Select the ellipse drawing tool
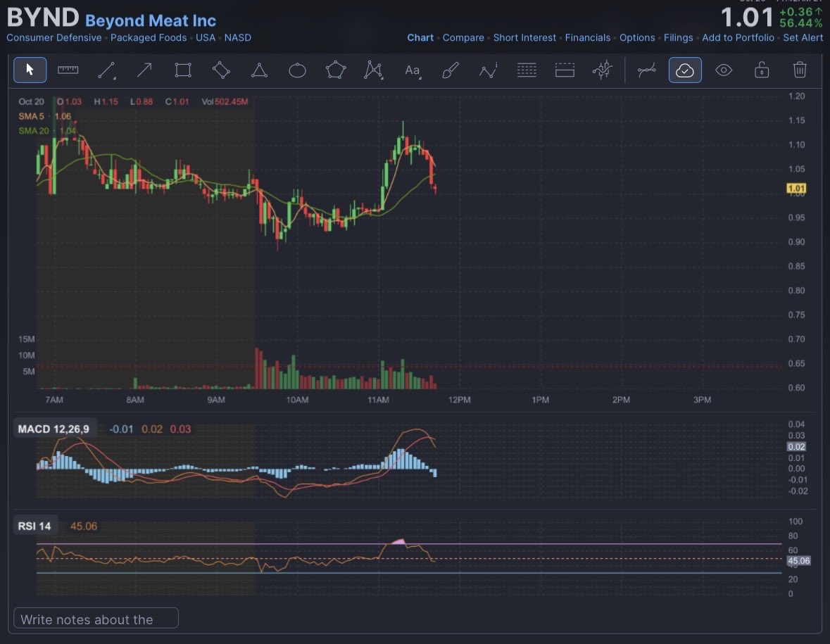Screen dimensions: 830x644 pos(298,70)
